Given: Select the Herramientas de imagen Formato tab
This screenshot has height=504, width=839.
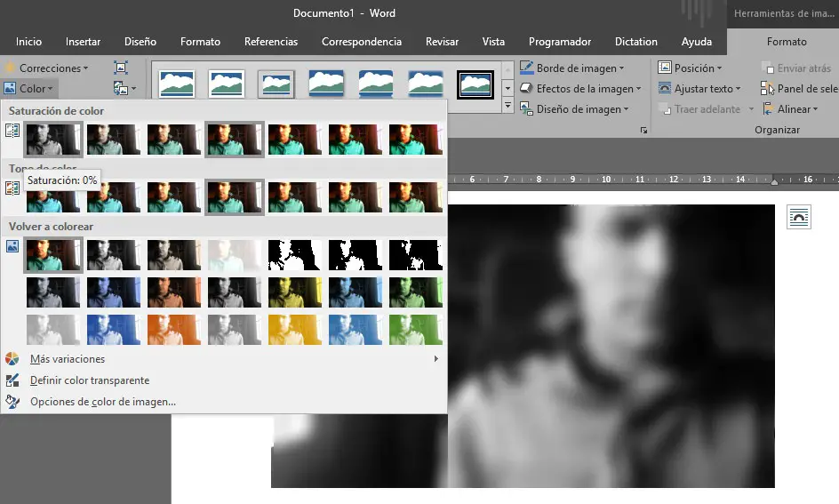Looking at the screenshot, I should click(x=787, y=42).
